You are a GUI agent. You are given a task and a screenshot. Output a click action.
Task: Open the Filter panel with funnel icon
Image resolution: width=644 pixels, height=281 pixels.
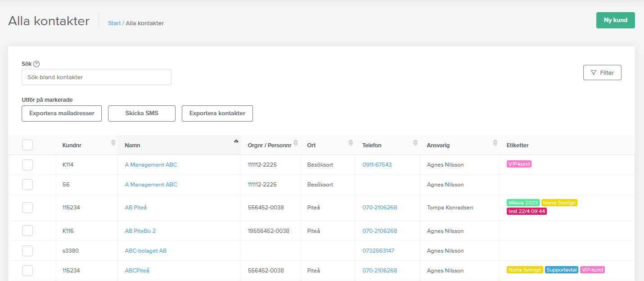602,73
